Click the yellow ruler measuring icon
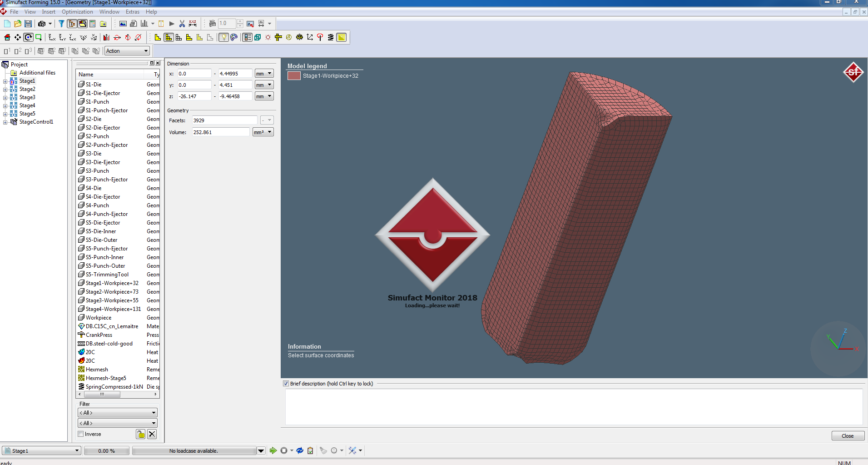 pyautogui.click(x=278, y=37)
